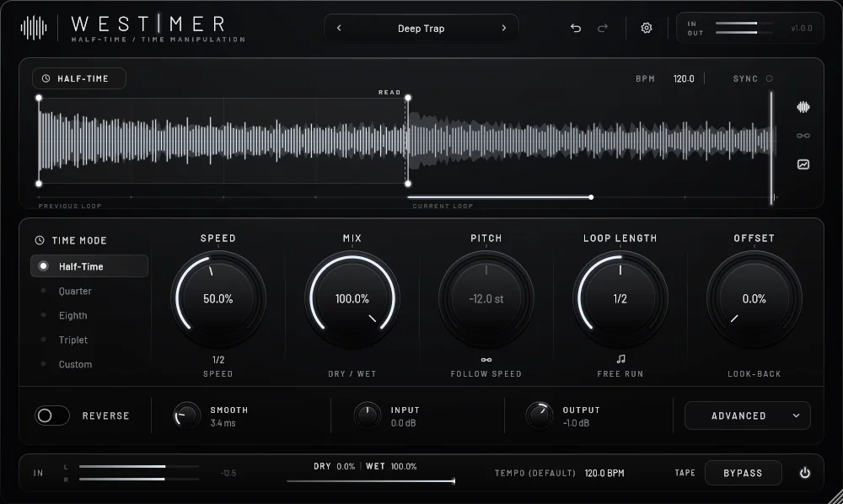Select the waveform view icon
843x504 pixels.
click(803, 107)
